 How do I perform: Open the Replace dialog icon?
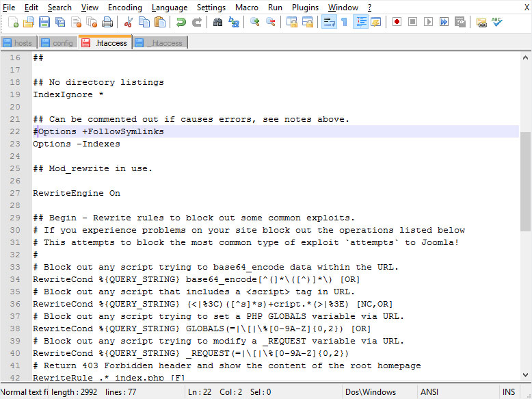(233, 22)
